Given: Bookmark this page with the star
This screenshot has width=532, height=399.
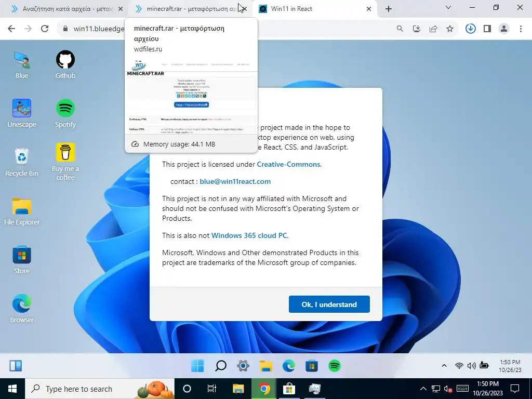Looking at the screenshot, I should point(450,29).
